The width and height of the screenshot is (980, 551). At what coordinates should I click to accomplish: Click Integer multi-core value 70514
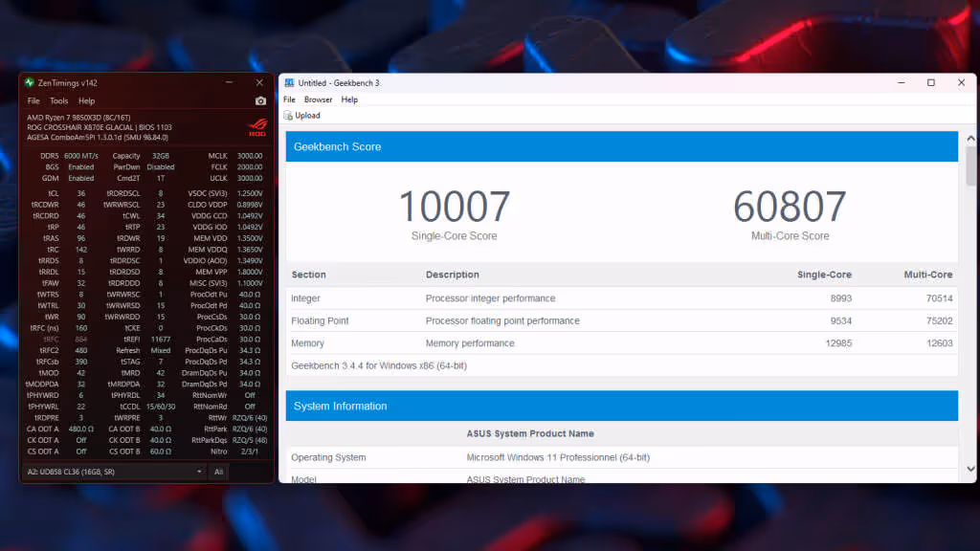(940, 298)
